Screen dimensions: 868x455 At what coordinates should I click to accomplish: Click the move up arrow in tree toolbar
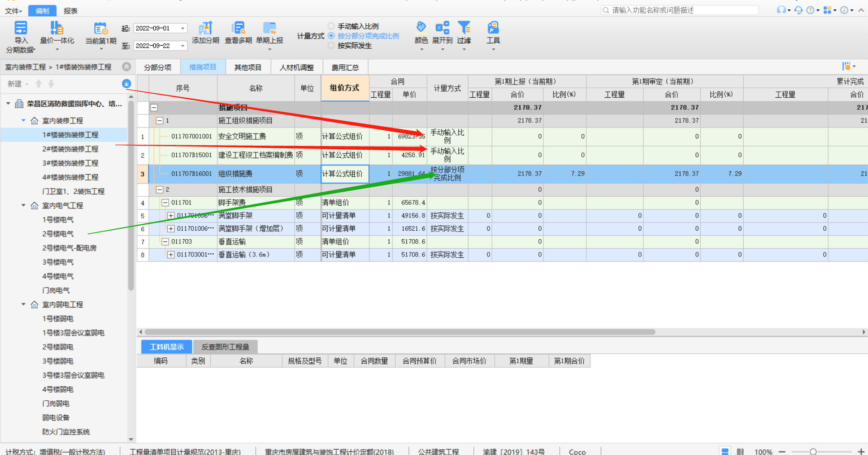coord(39,84)
